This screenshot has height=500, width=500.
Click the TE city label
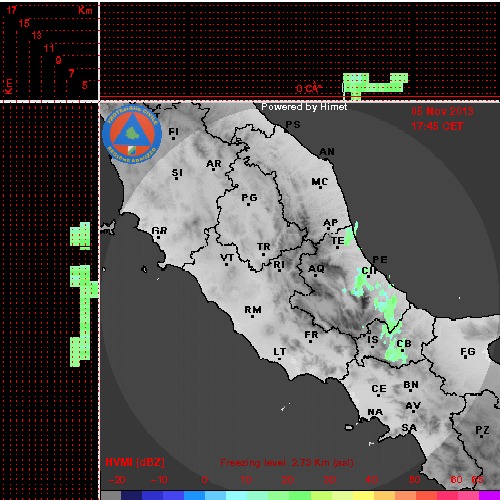coord(338,240)
